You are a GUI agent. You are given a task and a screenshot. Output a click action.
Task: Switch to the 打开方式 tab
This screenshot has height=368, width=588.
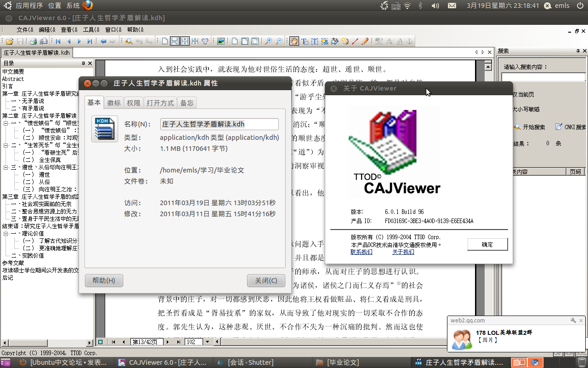[x=160, y=103]
